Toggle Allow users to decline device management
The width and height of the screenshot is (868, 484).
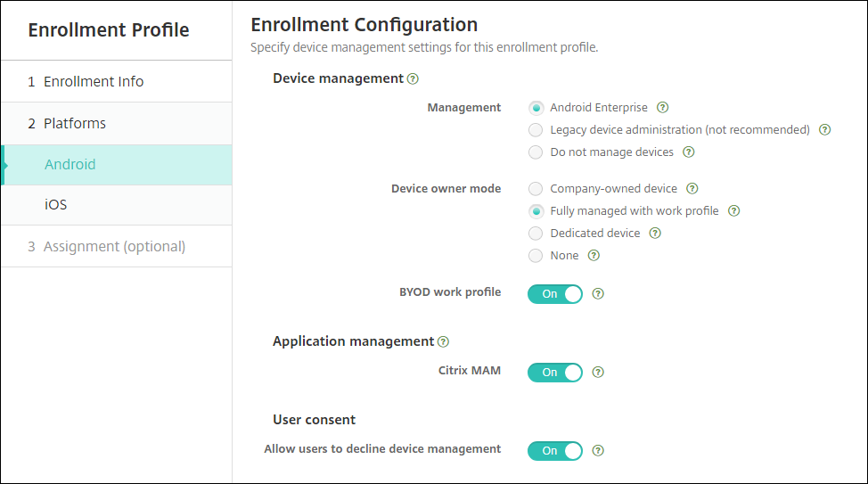(x=554, y=451)
